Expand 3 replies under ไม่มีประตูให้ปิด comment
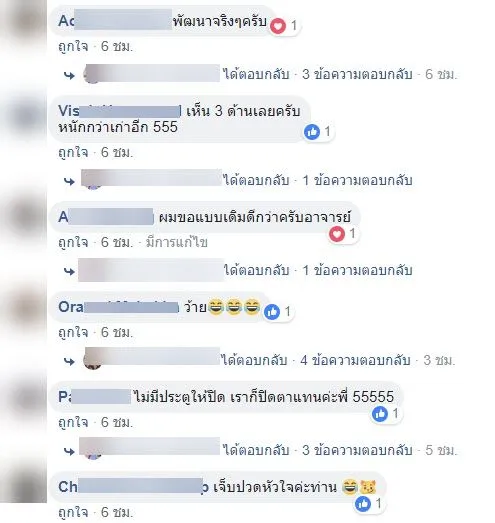 (357, 450)
